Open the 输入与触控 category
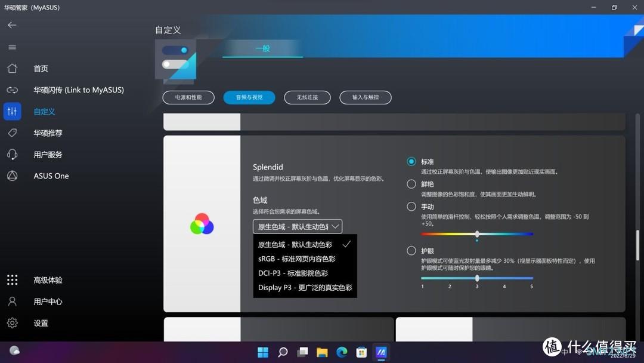 (x=366, y=97)
